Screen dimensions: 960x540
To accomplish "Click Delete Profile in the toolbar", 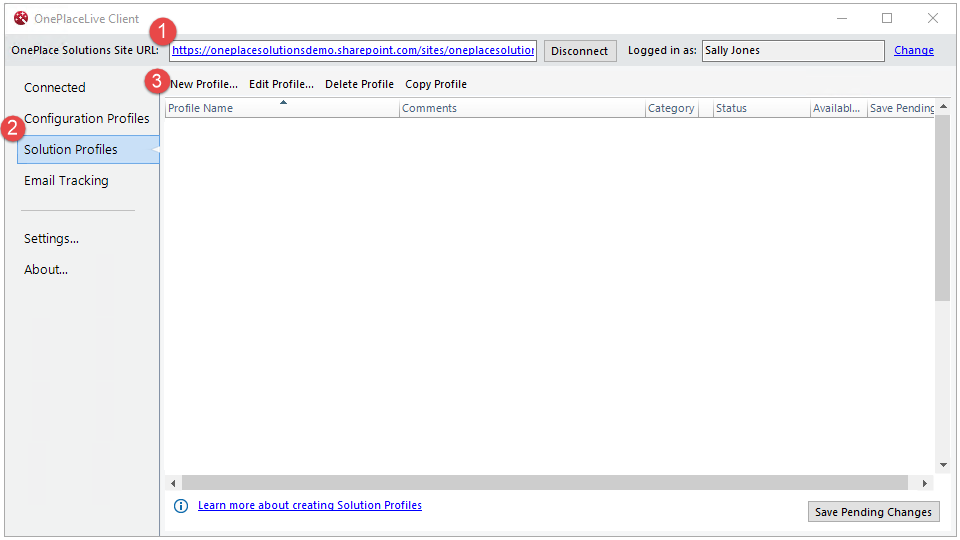I will coord(359,84).
